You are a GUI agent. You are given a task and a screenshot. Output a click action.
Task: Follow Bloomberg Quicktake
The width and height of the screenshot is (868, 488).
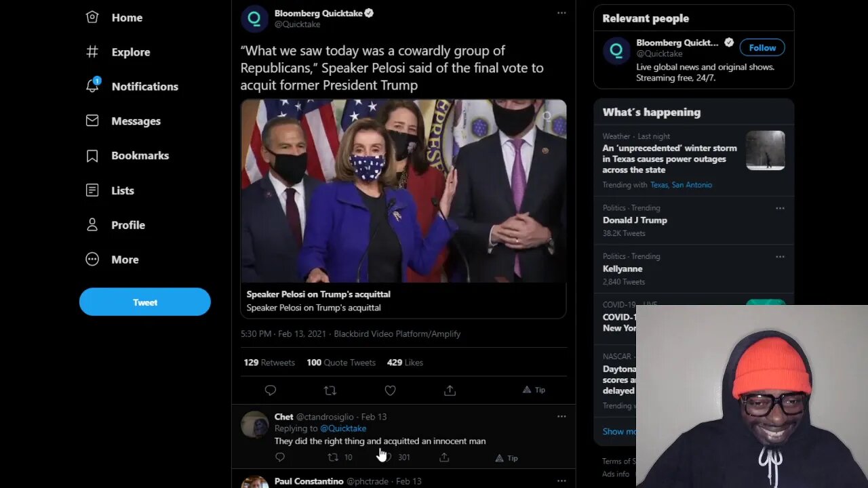[762, 47]
